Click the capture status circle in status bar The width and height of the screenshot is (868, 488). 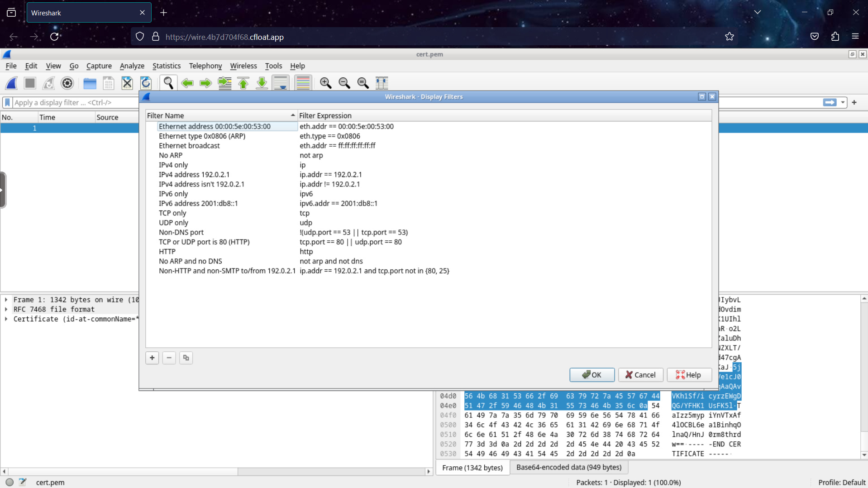10,483
